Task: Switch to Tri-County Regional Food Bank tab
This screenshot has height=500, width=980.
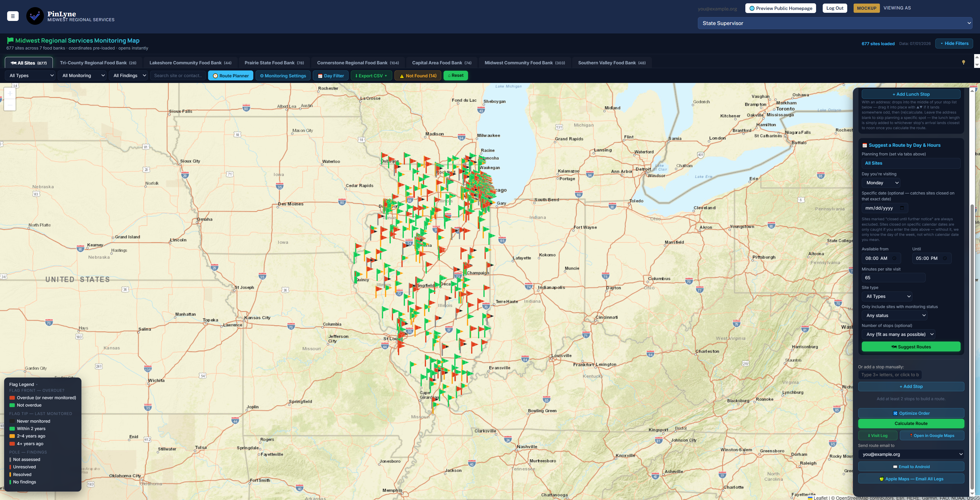Action: [x=98, y=63]
